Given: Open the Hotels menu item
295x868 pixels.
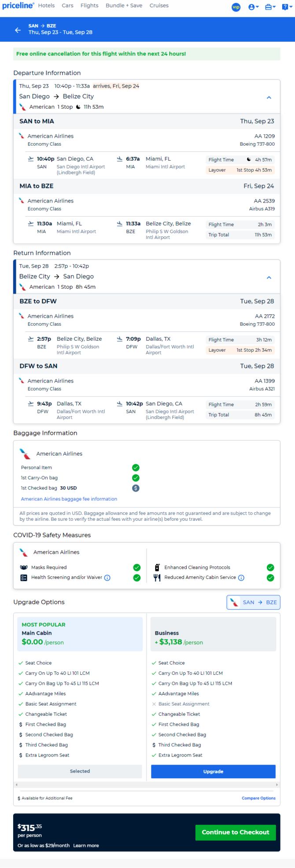Looking at the screenshot, I should tap(46, 6).
